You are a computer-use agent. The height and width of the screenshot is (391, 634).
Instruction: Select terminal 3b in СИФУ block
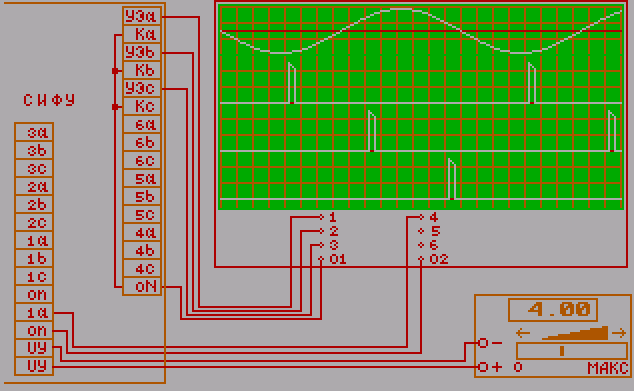click(34, 150)
